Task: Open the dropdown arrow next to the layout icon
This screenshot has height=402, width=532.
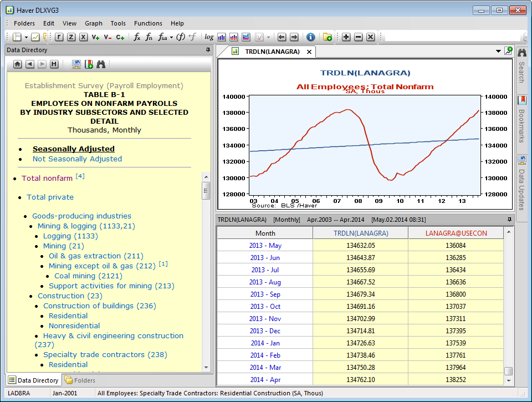Action: coord(26,37)
